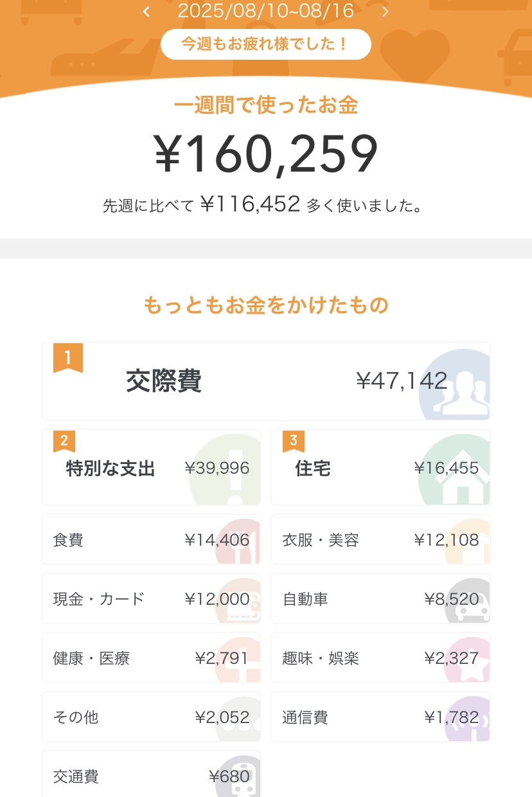Tap the 現金・カード wallet icon

click(240, 602)
